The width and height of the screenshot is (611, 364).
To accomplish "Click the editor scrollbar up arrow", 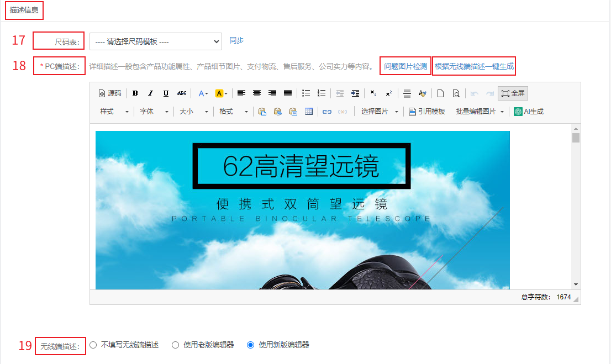I will click(x=576, y=129).
